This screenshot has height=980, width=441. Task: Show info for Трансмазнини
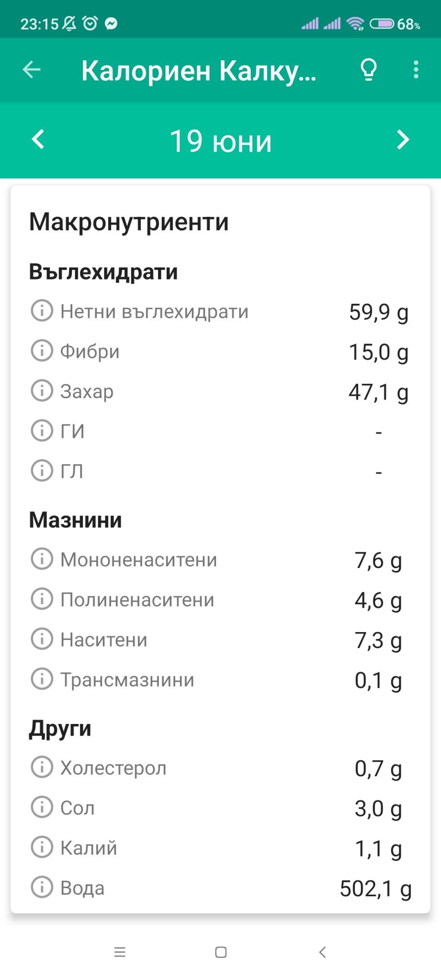point(42,679)
